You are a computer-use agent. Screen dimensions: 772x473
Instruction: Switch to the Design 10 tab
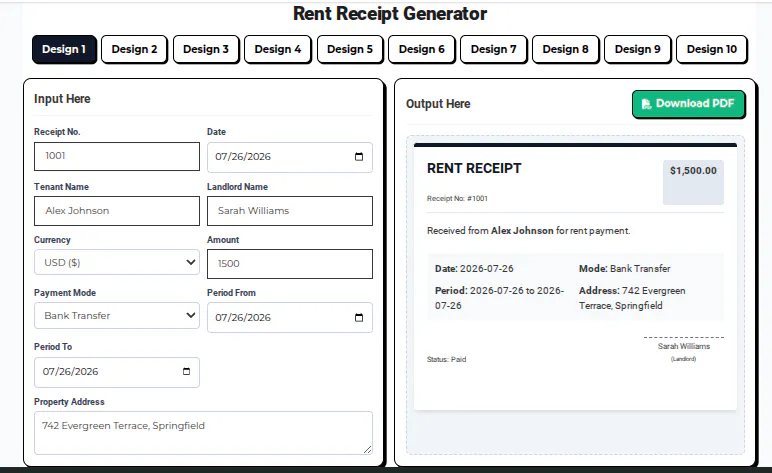pos(712,49)
